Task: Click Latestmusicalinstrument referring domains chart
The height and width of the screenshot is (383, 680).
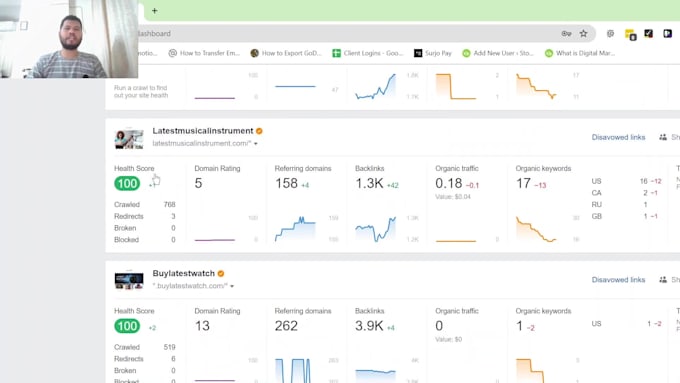Action: pyautogui.click(x=295, y=228)
